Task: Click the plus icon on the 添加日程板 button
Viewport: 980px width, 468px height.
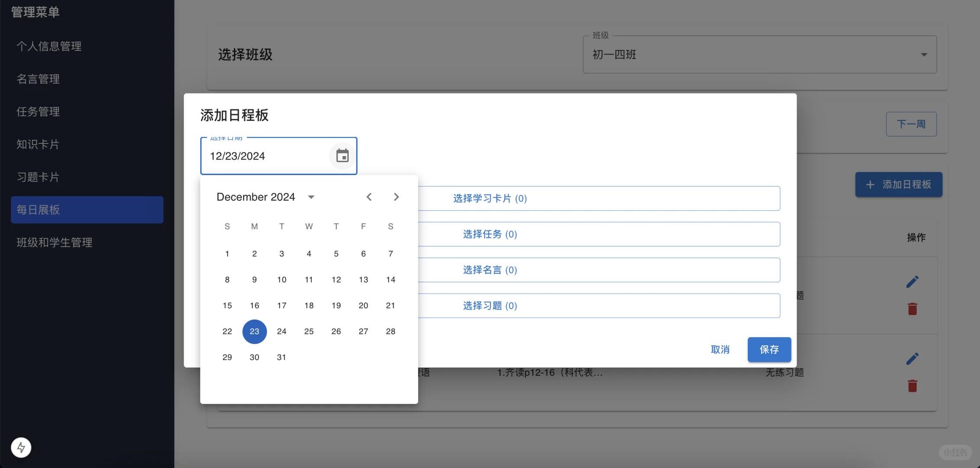Action: [870, 184]
